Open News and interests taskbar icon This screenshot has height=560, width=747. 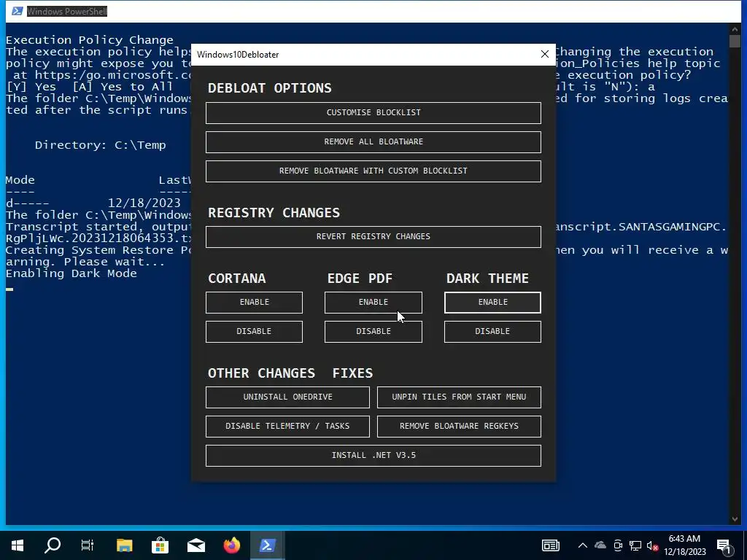click(551, 545)
